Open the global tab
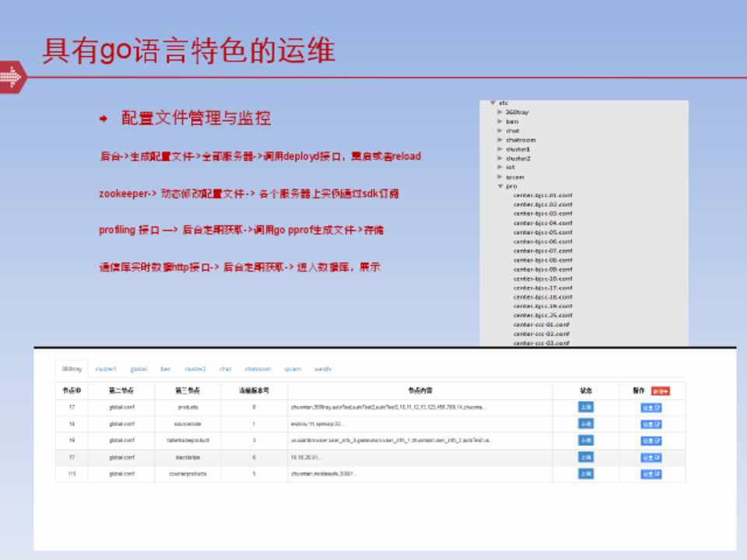Screen dimensions: 747x560 click(x=139, y=369)
